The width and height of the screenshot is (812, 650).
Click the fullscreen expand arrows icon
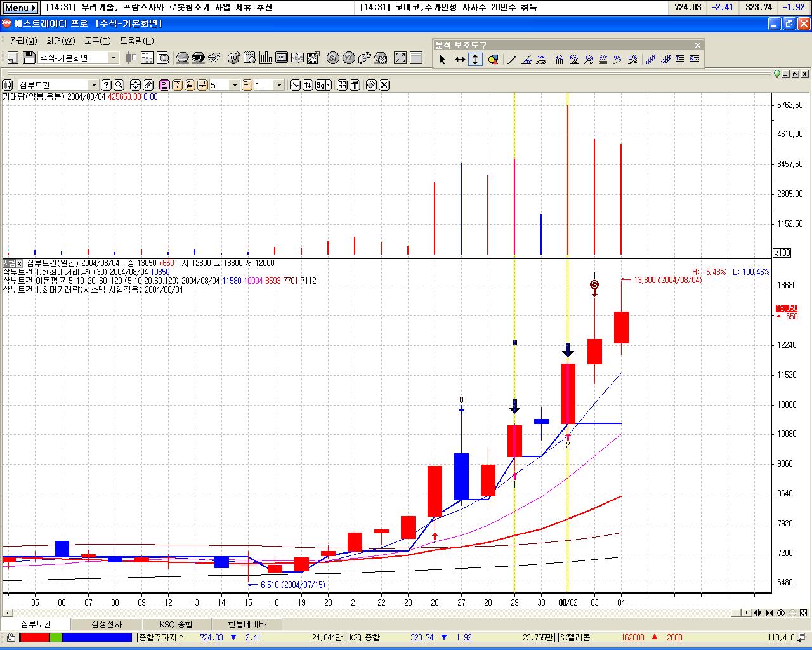(400, 58)
